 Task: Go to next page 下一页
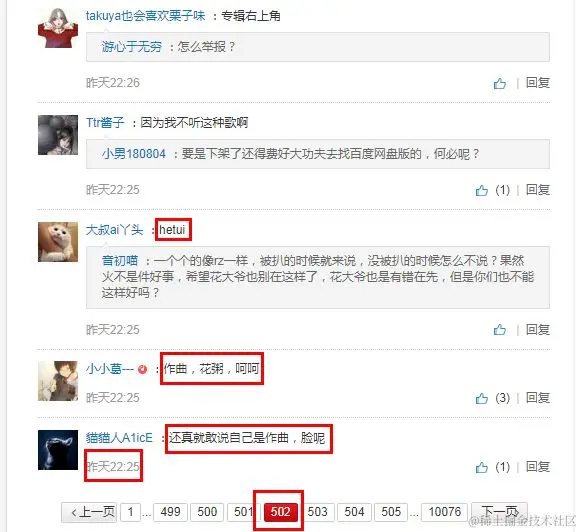[x=499, y=512]
